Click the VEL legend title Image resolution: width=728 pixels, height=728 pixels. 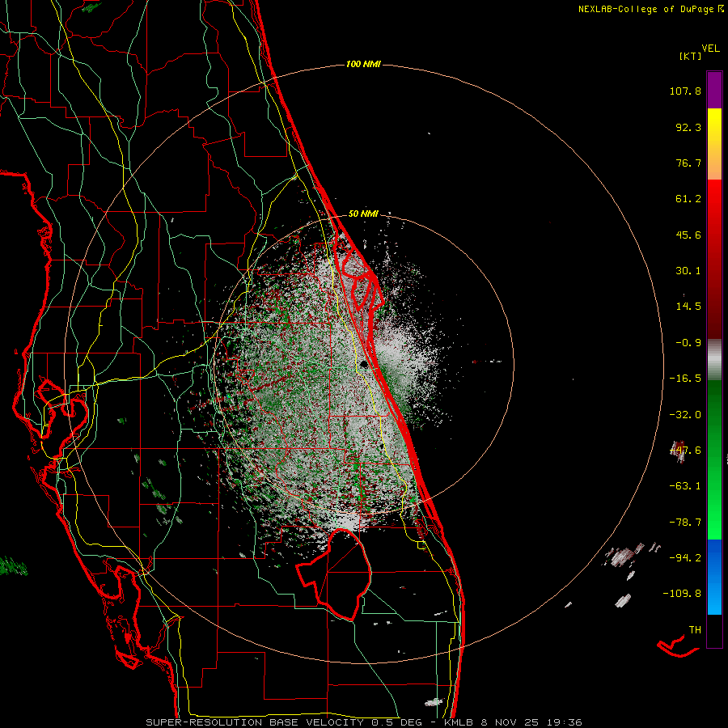coord(710,49)
